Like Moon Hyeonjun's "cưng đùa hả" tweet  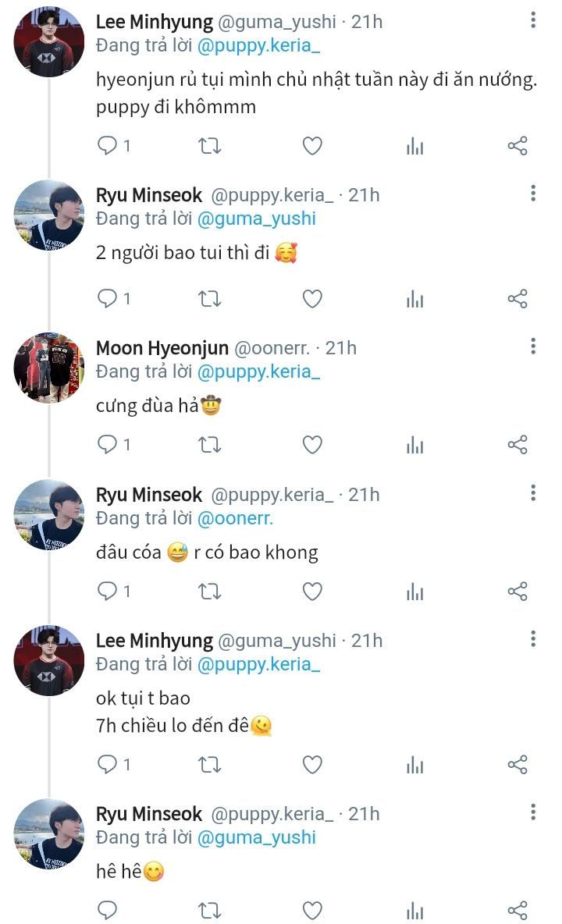pyautogui.click(x=312, y=445)
